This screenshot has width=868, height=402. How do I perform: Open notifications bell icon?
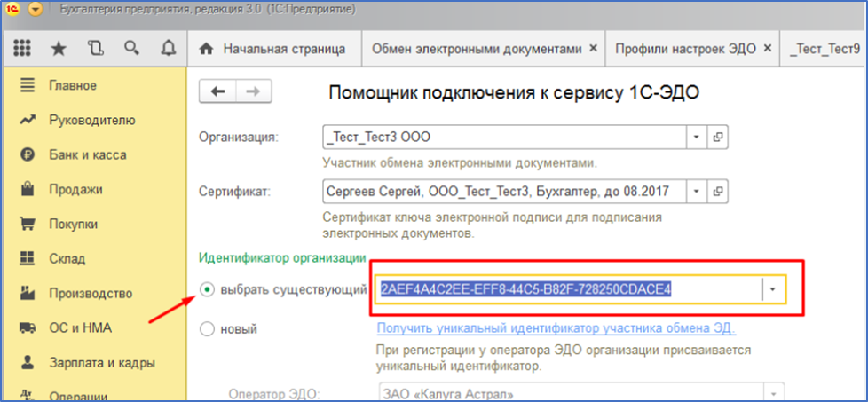pyautogui.click(x=168, y=49)
